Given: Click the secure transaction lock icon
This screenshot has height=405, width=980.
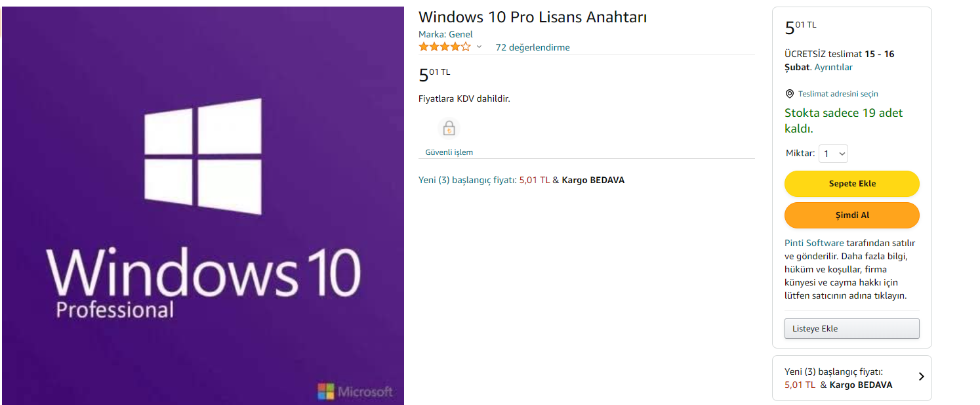Looking at the screenshot, I should click(449, 128).
